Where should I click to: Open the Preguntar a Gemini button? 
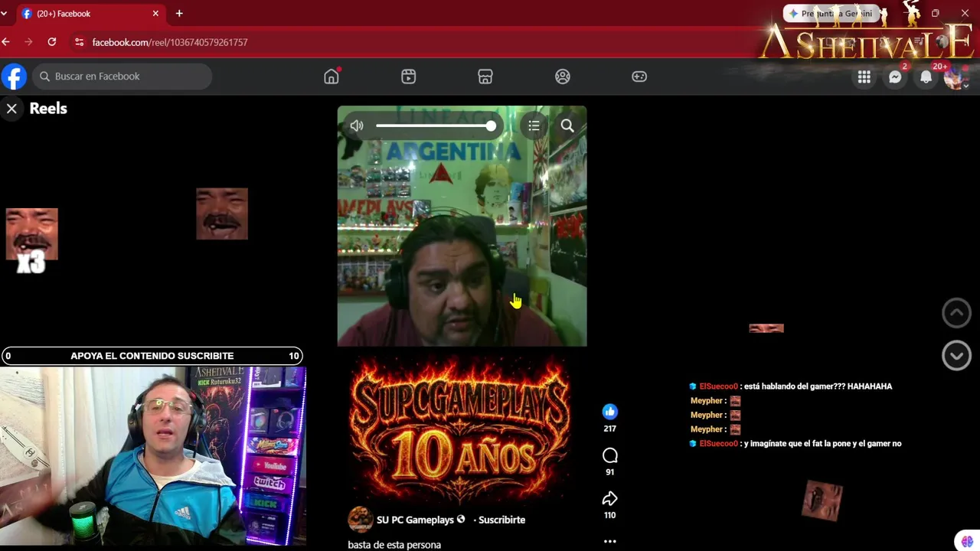(x=831, y=14)
